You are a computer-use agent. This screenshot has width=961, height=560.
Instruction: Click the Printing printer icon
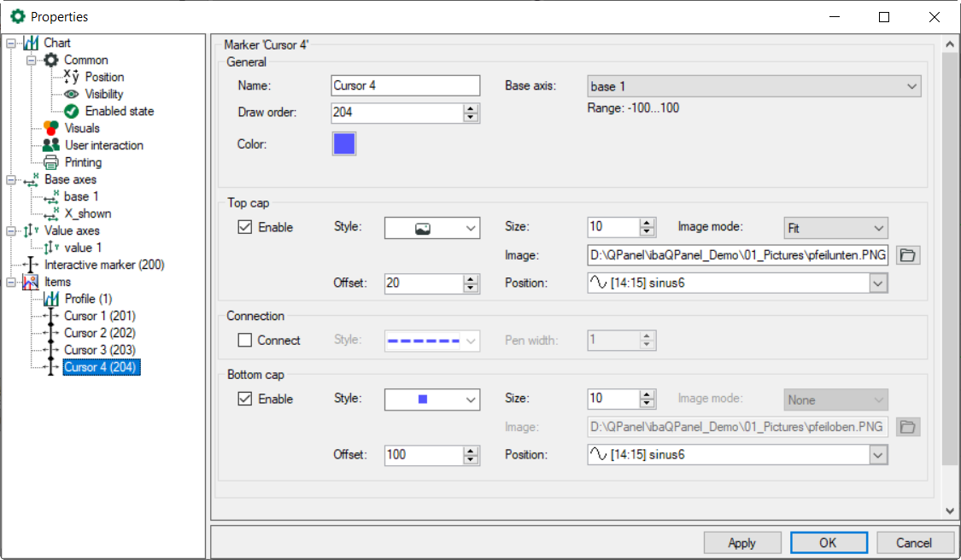[x=51, y=162]
